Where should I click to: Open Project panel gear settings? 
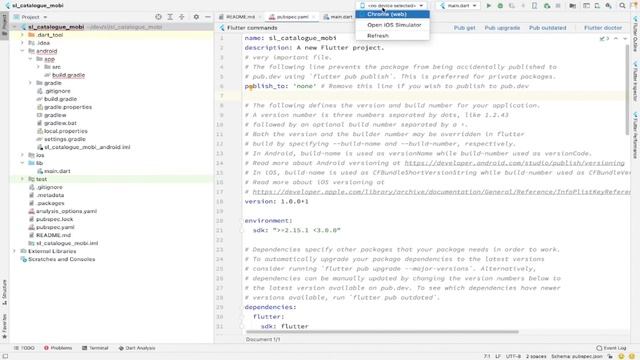click(x=196, y=17)
